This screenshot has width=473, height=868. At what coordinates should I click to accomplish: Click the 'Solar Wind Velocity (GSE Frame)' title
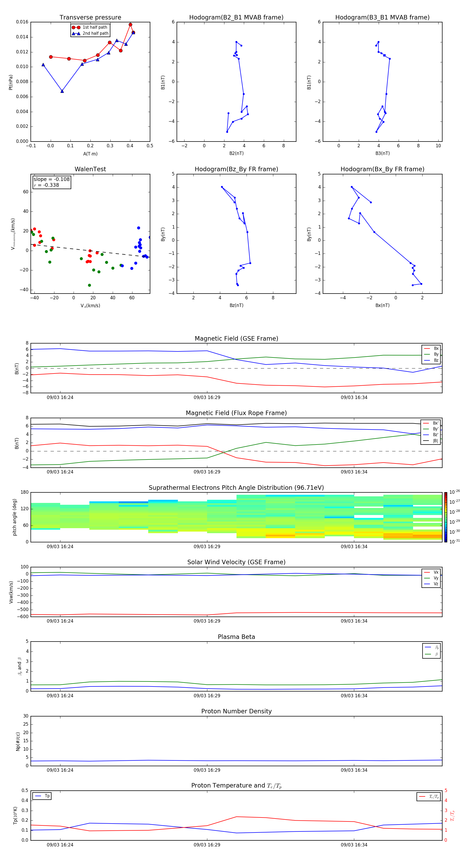coord(236,562)
